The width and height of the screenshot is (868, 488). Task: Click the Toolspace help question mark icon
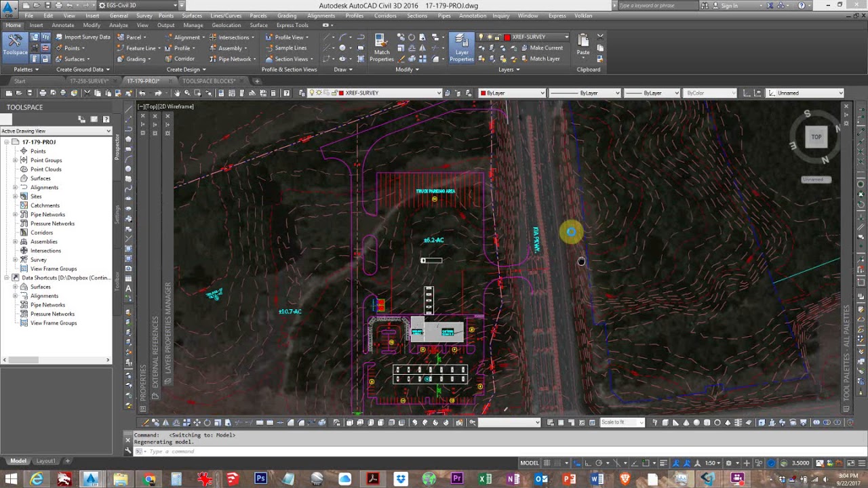(105, 119)
